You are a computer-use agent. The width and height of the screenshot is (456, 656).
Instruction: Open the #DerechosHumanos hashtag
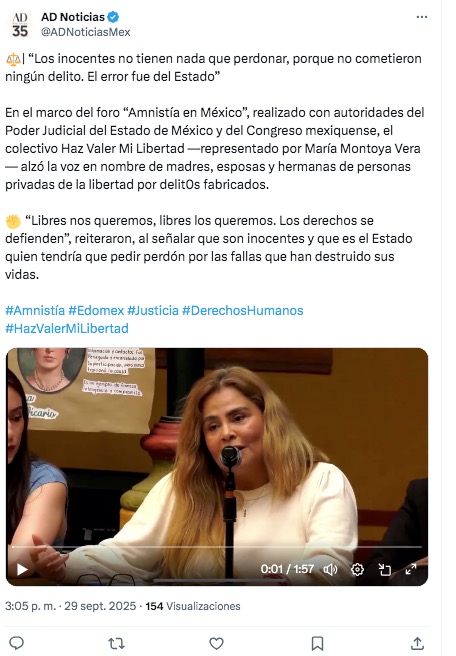243,310
